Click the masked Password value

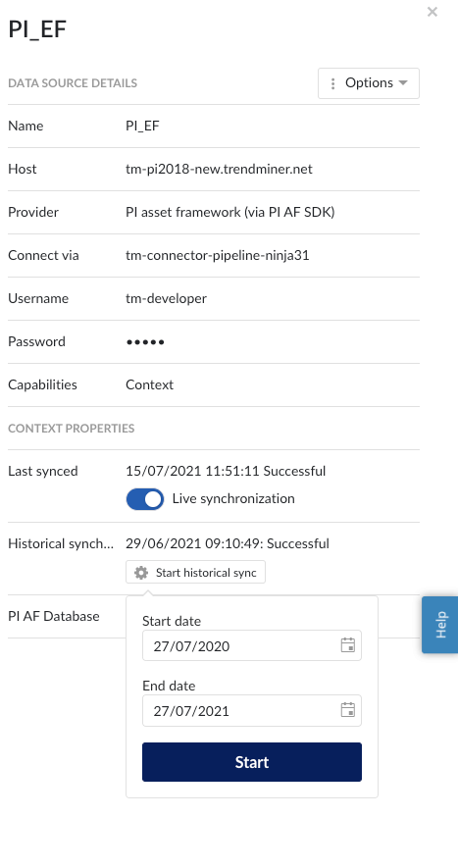tap(145, 342)
